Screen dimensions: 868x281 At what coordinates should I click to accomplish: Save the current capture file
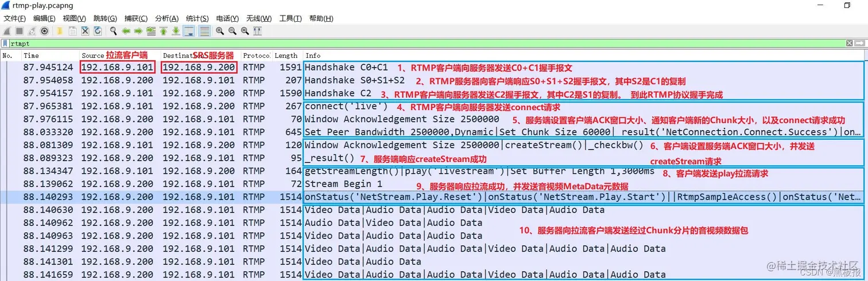tap(73, 31)
